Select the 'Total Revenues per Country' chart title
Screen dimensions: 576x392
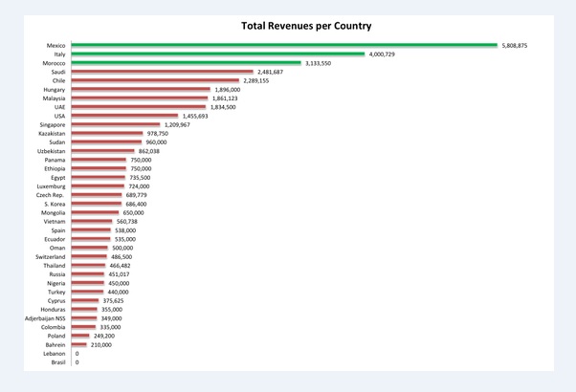click(x=306, y=27)
